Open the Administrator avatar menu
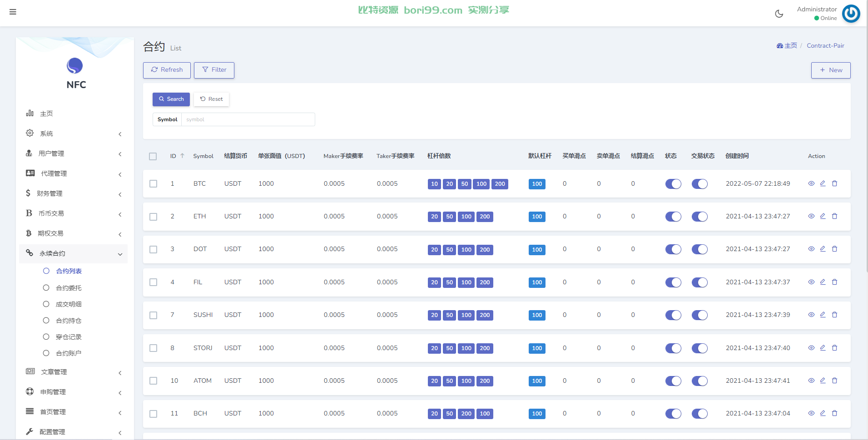Screen dimensions: 868x440 point(851,14)
